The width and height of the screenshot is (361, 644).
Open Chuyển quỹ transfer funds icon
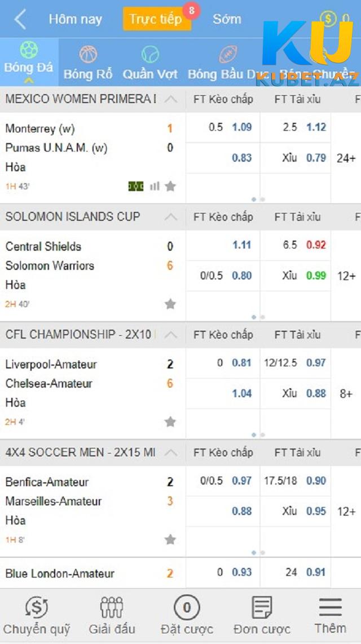click(37, 607)
